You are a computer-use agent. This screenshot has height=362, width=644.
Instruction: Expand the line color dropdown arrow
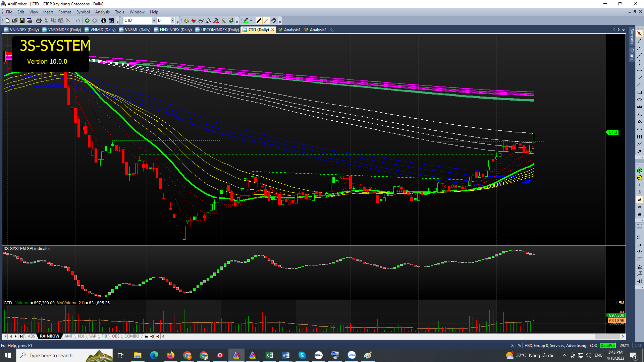pos(251,20)
